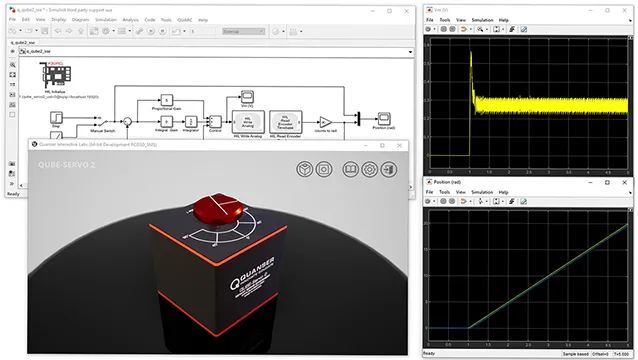638x360 pixels.
Task: Click the Position (rad) scope block
Action: (384, 119)
